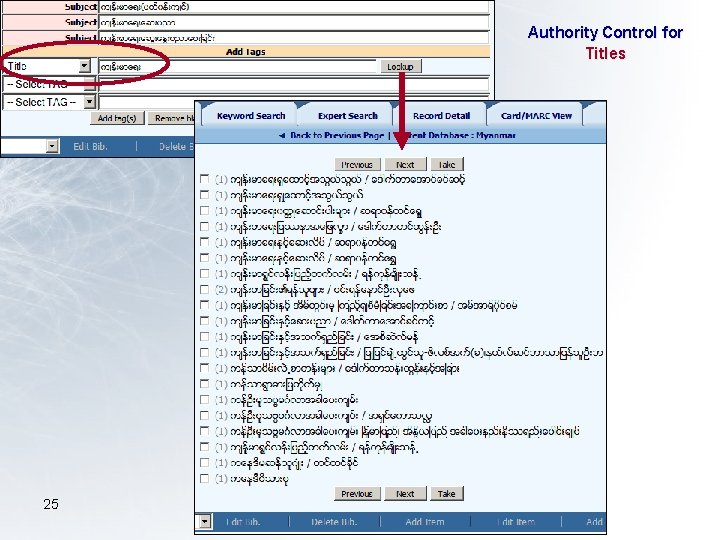Switch to the Keyword Search tab
Image resolution: width=720 pixels, height=540 pixels.
tap(251, 116)
